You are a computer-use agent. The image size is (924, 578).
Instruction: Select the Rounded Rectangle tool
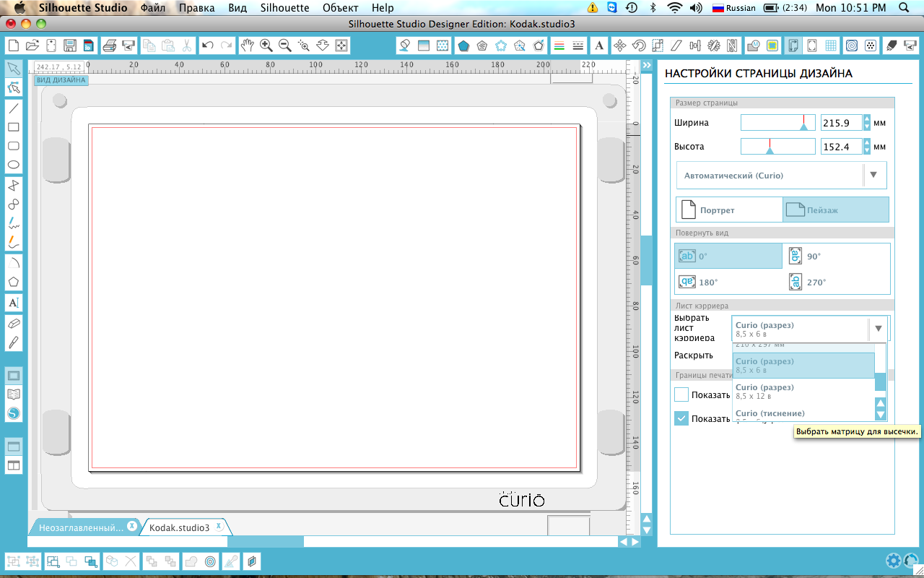(x=13, y=146)
